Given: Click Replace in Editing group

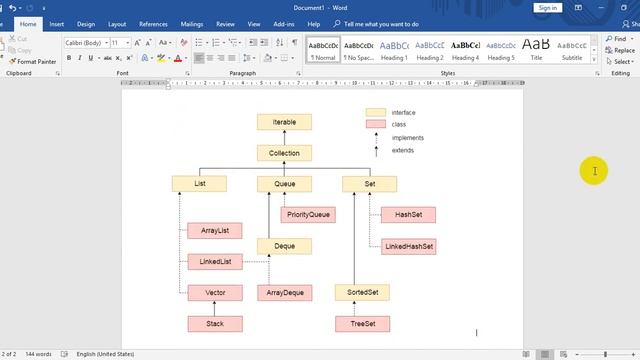Looking at the screenshot, I should tap(620, 50).
